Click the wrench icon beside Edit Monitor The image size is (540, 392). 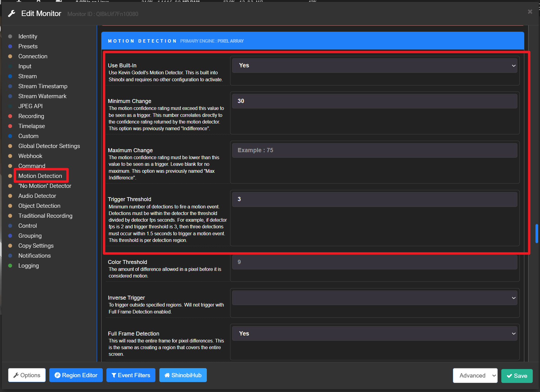point(12,14)
